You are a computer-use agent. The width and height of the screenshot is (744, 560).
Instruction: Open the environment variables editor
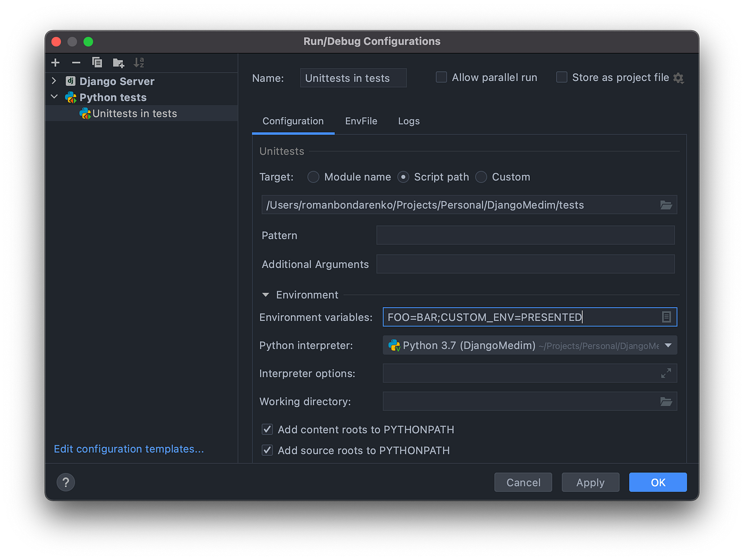click(x=666, y=317)
